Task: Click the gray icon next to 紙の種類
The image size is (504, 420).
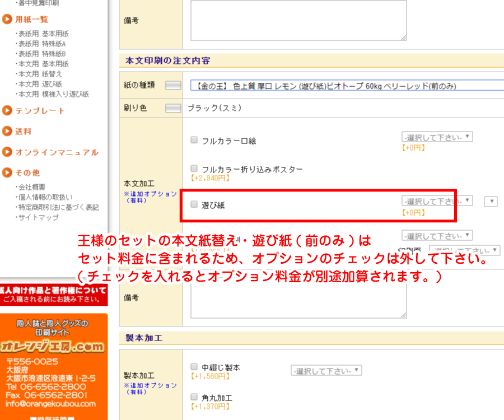Action: (x=174, y=86)
